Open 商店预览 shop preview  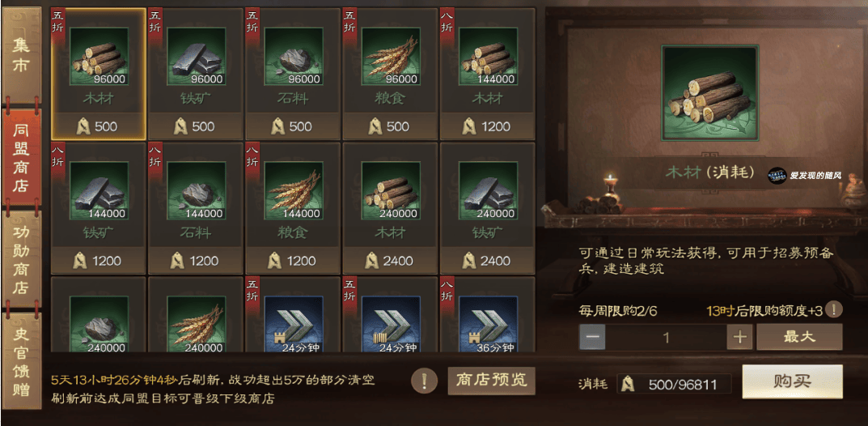coord(492,380)
